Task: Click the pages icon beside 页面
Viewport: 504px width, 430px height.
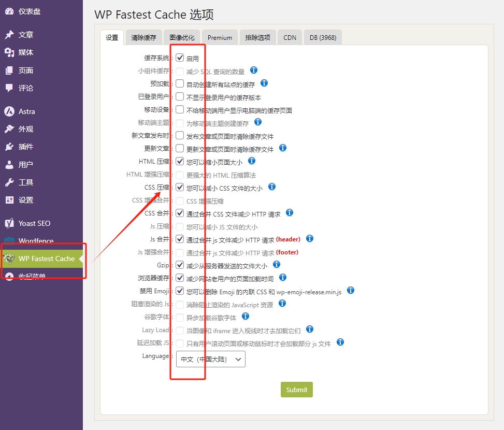Action: point(9,70)
